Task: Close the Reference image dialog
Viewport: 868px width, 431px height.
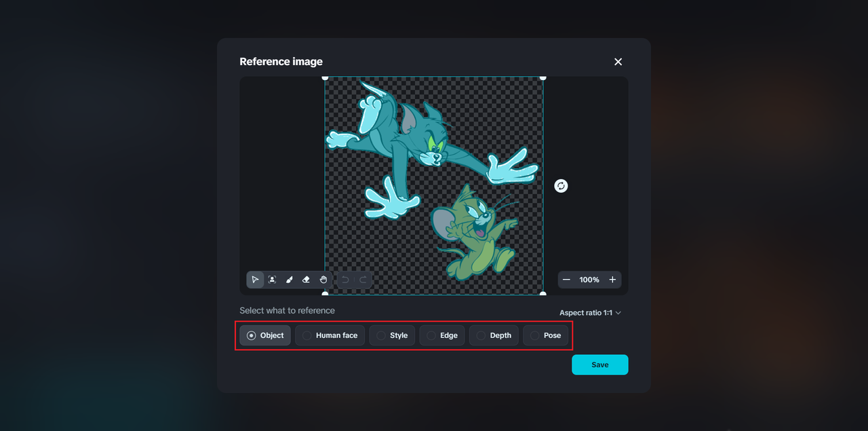Action: click(x=618, y=62)
